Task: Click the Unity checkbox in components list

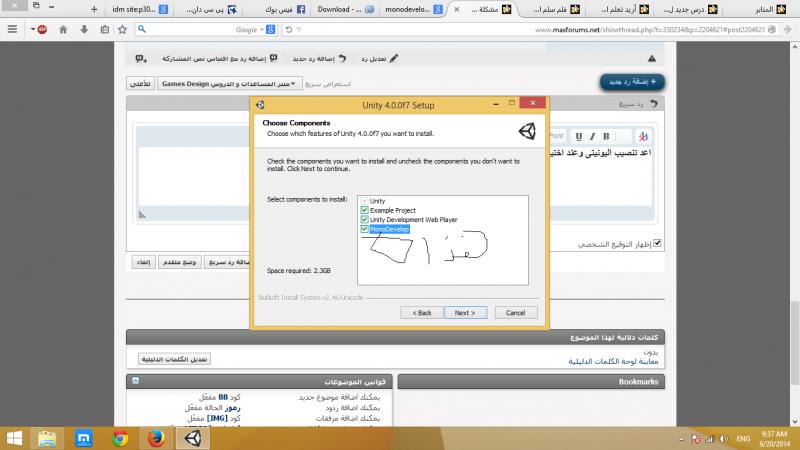Action: click(x=364, y=201)
